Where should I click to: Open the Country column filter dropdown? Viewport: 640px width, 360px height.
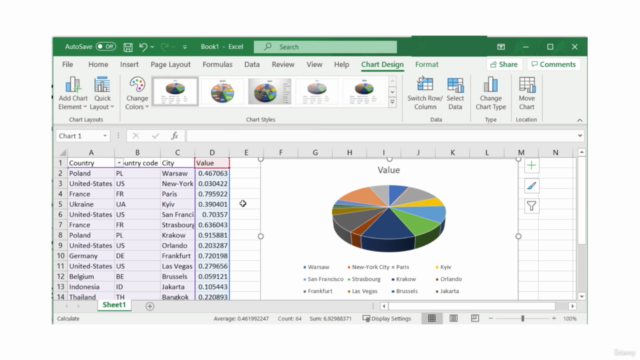(x=119, y=163)
